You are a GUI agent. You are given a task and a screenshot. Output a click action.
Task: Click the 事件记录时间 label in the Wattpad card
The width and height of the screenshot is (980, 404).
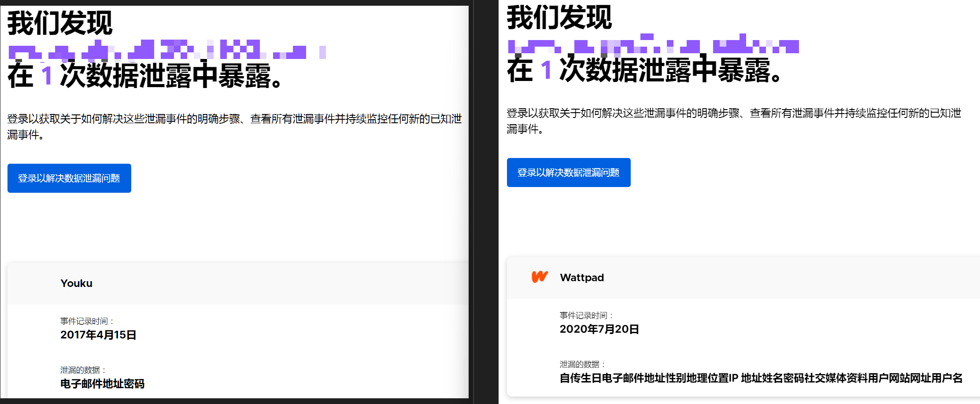[586, 316]
